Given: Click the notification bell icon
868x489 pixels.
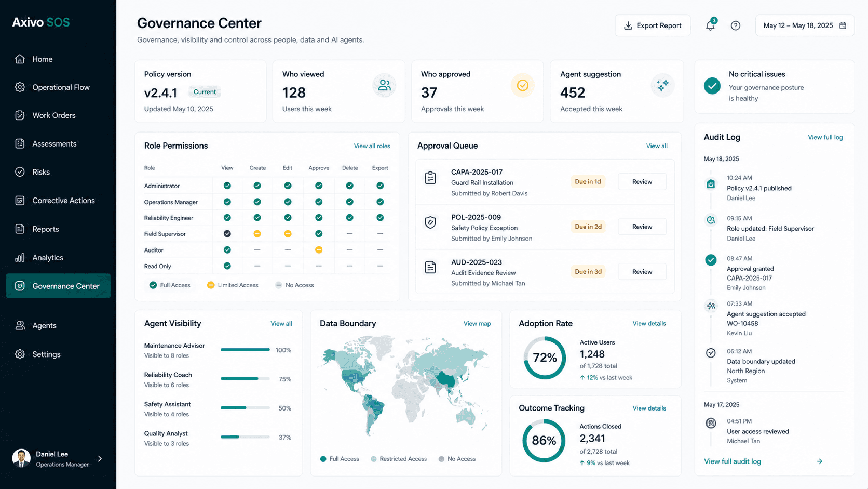Looking at the screenshot, I should (x=710, y=25).
